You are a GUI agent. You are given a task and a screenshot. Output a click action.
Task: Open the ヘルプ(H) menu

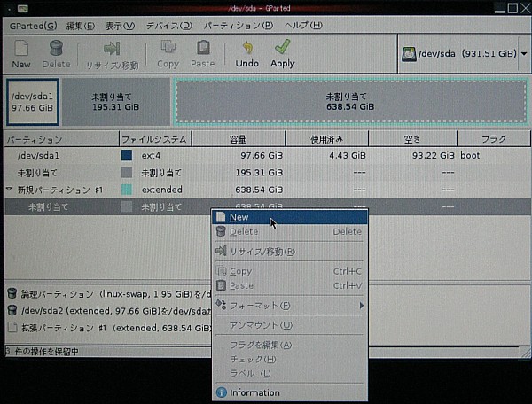pos(303,26)
